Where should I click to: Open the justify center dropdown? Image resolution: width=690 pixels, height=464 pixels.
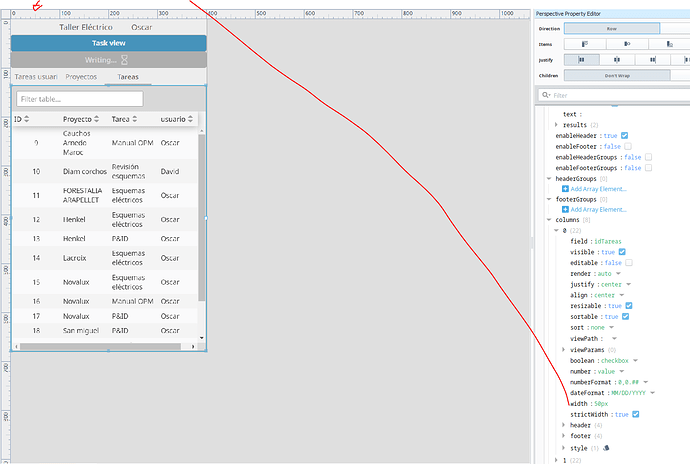click(x=628, y=284)
